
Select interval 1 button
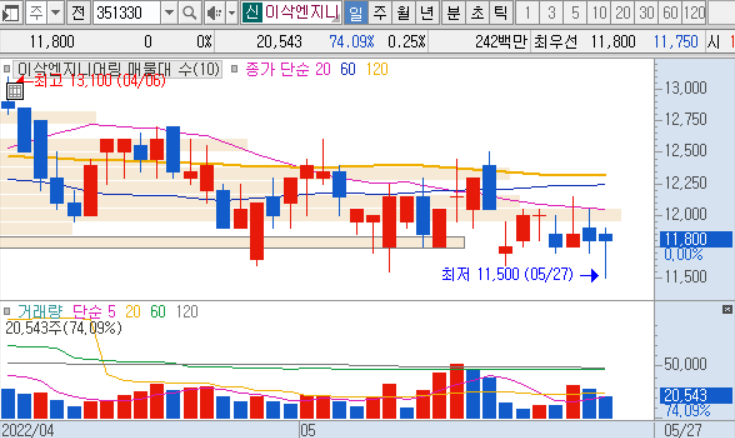pos(527,13)
